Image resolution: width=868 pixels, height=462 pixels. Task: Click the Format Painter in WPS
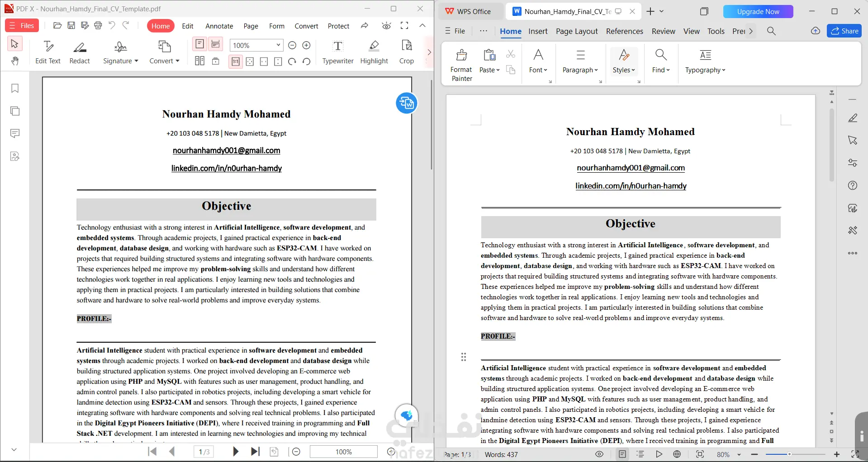[x=461, y=65]
